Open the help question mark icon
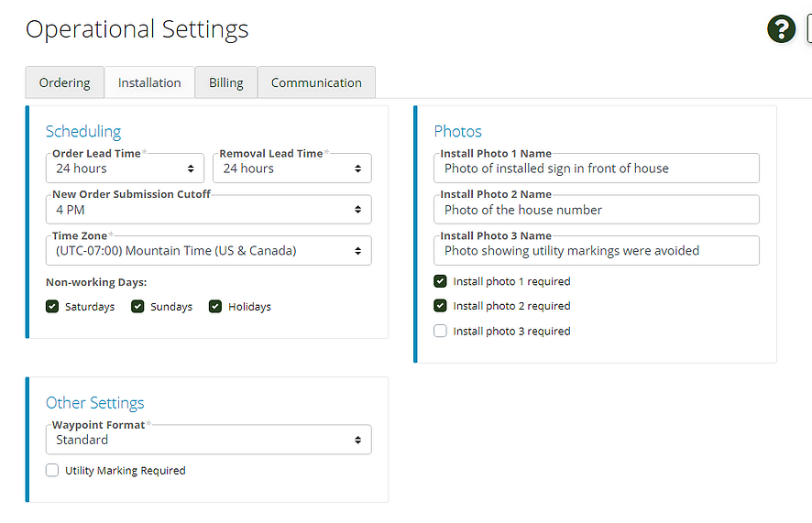Viewport: 812px width, 523px height. click(781, 29)
